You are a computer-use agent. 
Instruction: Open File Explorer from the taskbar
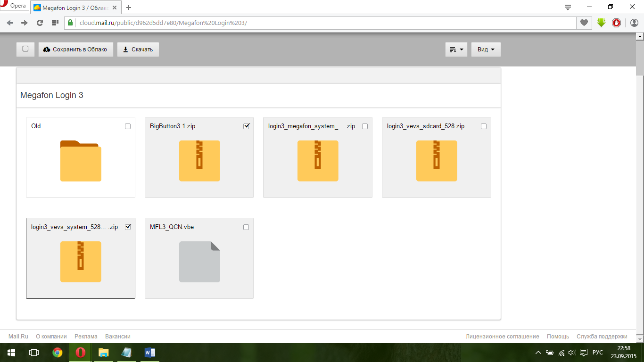[x=103, y=353]
